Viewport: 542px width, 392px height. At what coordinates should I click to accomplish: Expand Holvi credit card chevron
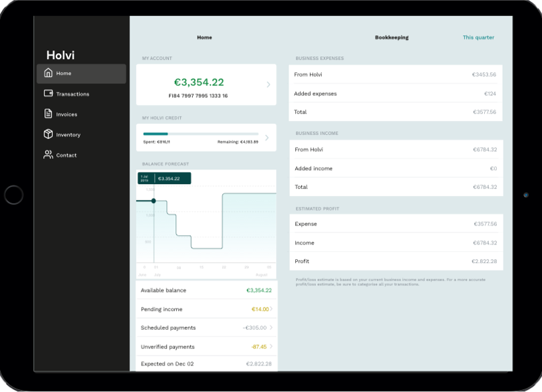tap(267, 138)
